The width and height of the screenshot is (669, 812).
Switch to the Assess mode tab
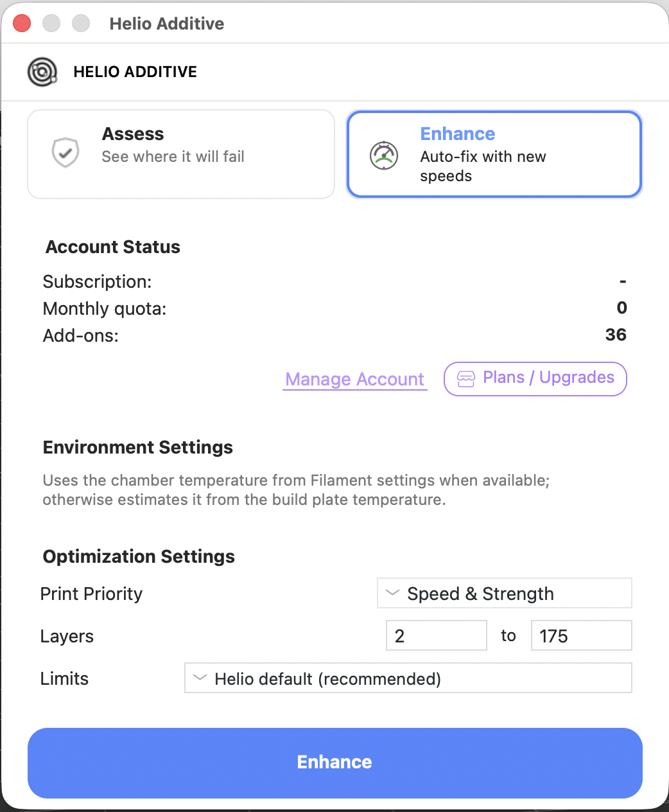pyautogui.click(x=180, y=154)
